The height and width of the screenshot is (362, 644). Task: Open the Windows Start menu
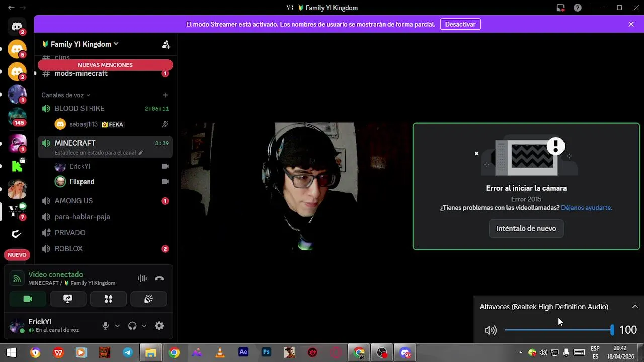(x=11, y=353)
